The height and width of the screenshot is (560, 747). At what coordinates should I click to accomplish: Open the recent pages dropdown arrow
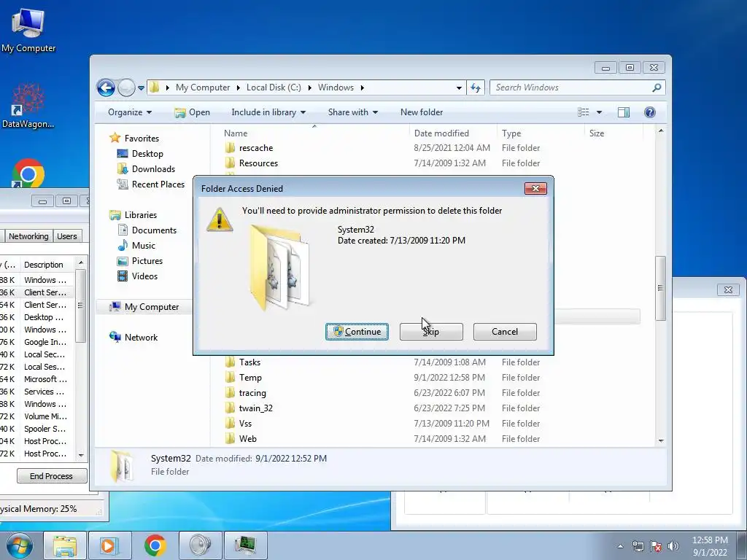click(141, 88)
